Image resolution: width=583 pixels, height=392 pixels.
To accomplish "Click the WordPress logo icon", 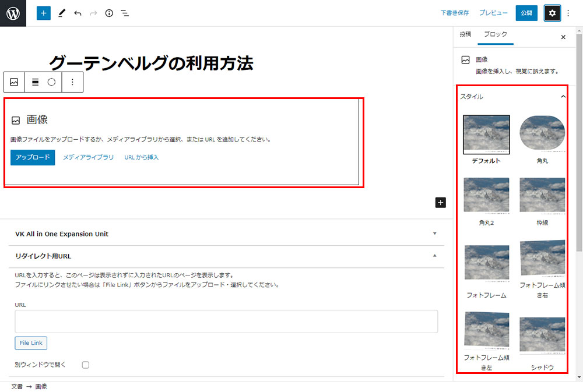I will (13, 13).
